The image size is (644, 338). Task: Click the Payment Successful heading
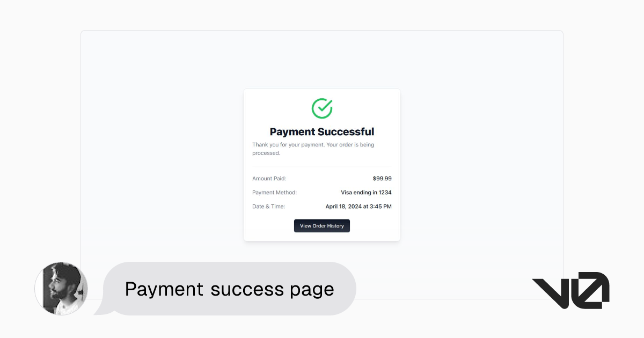tap(321, 131)
